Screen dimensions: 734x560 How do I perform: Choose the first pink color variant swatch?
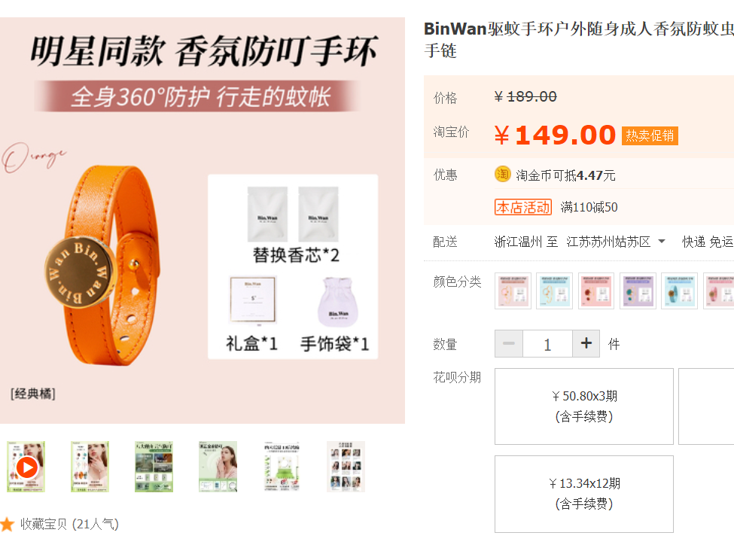coord(513,291)
